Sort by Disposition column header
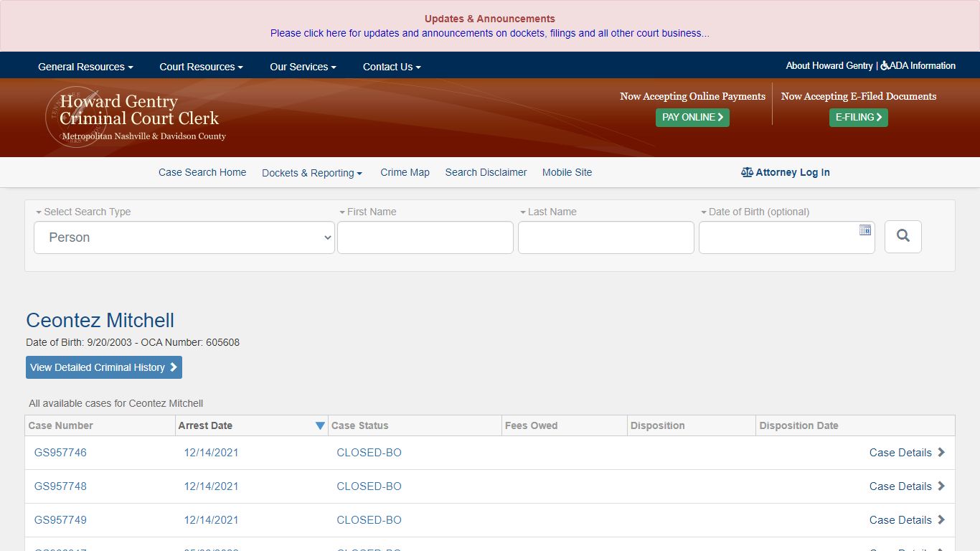 tap(657, 425)
